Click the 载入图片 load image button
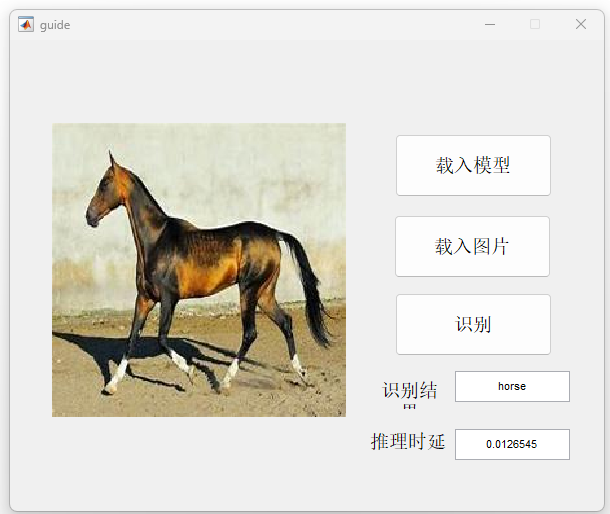610x514 pixels. (472, 247)
